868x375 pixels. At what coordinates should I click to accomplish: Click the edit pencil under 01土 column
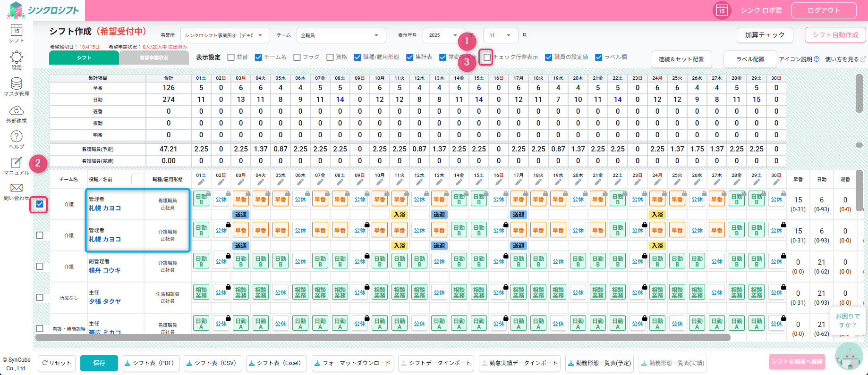click(x=201, y=183)
